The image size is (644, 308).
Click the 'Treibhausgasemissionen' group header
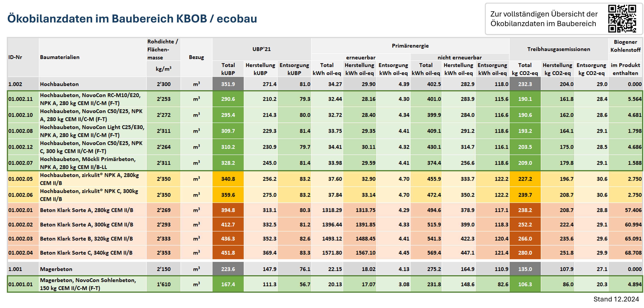558,49
